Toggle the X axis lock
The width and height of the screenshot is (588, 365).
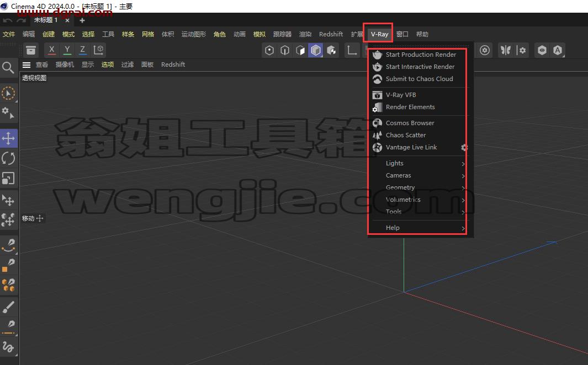(52, 50)
